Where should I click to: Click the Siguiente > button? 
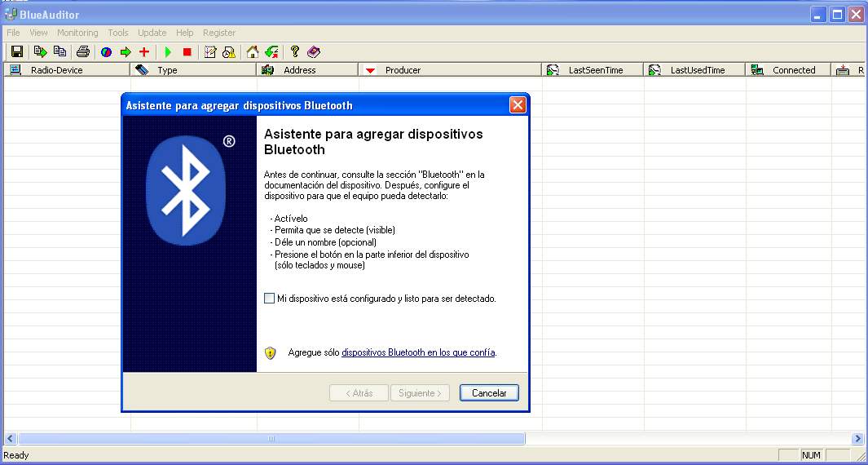[420, 393]
